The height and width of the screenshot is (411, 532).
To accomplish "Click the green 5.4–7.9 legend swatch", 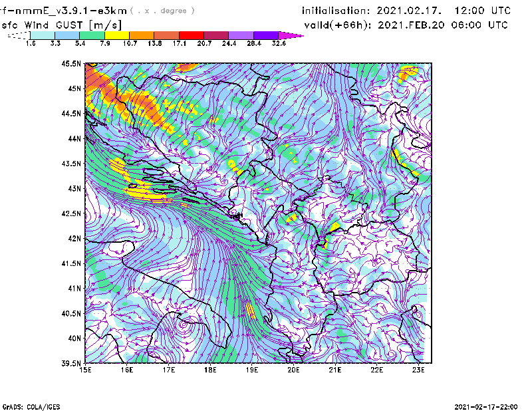I will (92, 35).
